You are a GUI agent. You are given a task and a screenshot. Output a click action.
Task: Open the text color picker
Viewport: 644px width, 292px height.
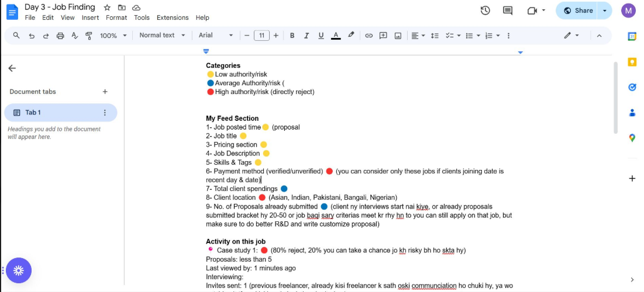click(336, 36)
